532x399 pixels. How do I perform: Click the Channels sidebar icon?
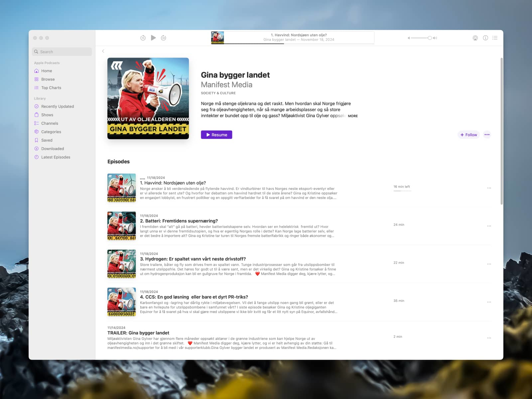[37, 123]
